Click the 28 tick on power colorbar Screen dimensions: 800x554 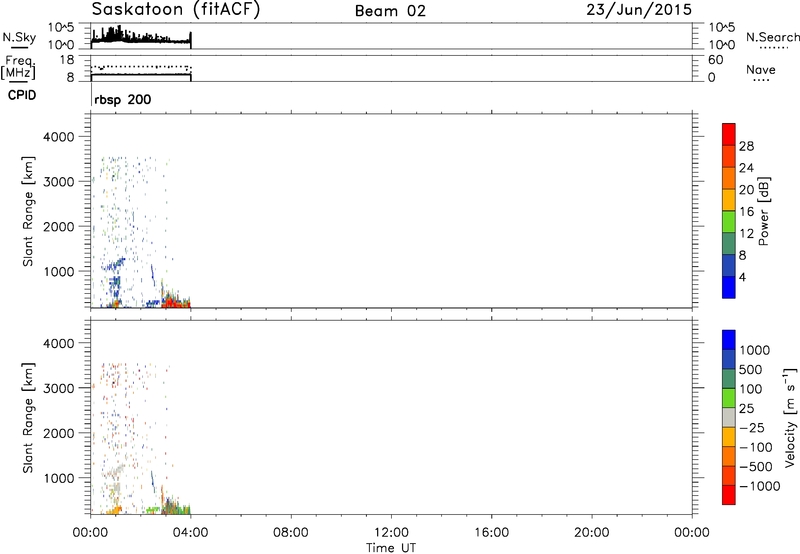(746, 146)
